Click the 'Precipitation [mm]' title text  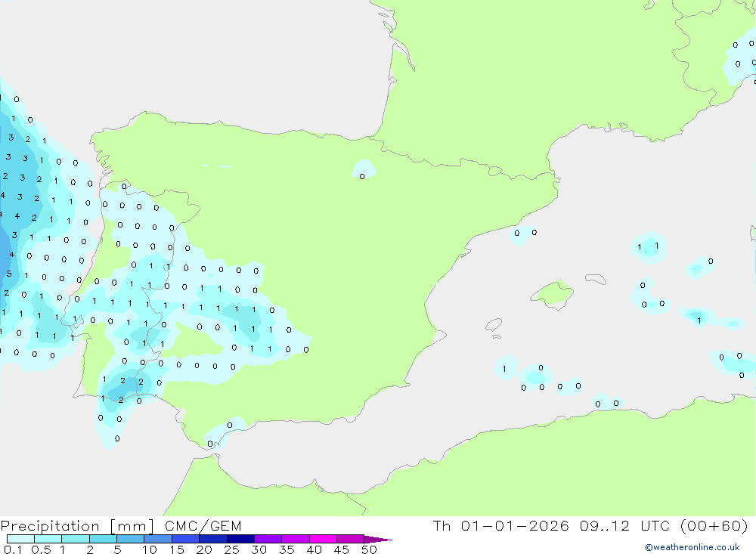pyautogui.click(x=77, y=526)
